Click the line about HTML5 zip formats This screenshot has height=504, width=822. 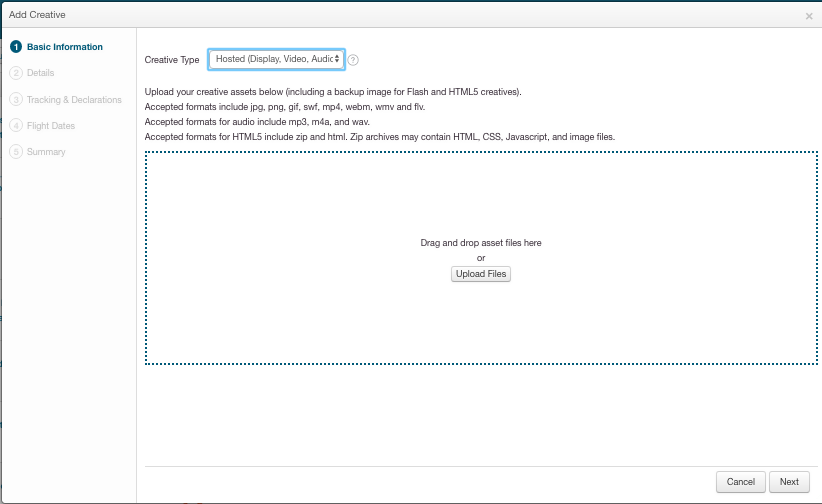tap(380, 137)
